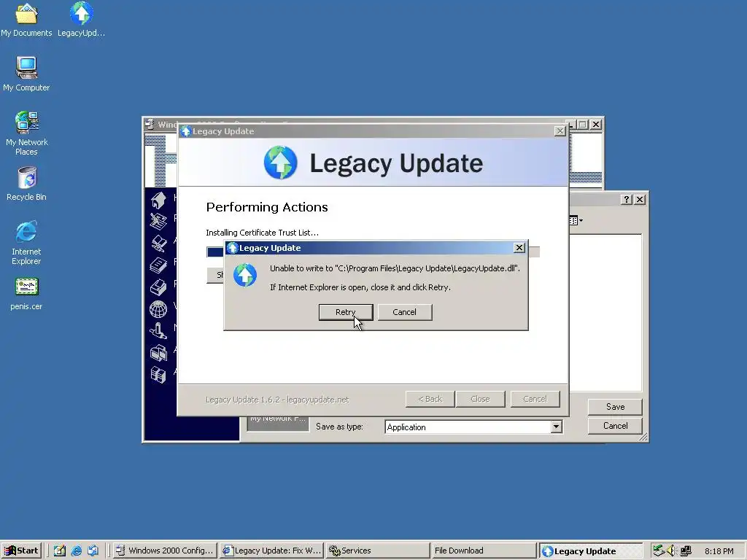
Task: Click the 'Performing Actions' heading
Action: [267, 207]
